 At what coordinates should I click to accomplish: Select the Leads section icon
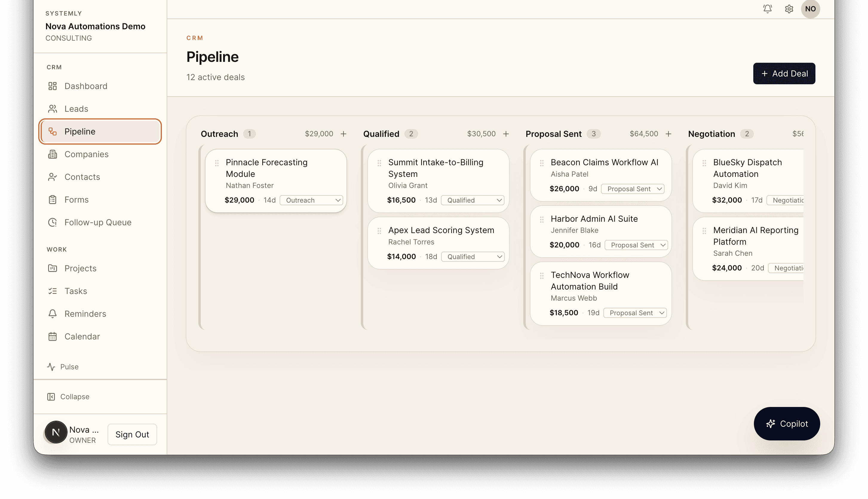click(x=52, y=109)
